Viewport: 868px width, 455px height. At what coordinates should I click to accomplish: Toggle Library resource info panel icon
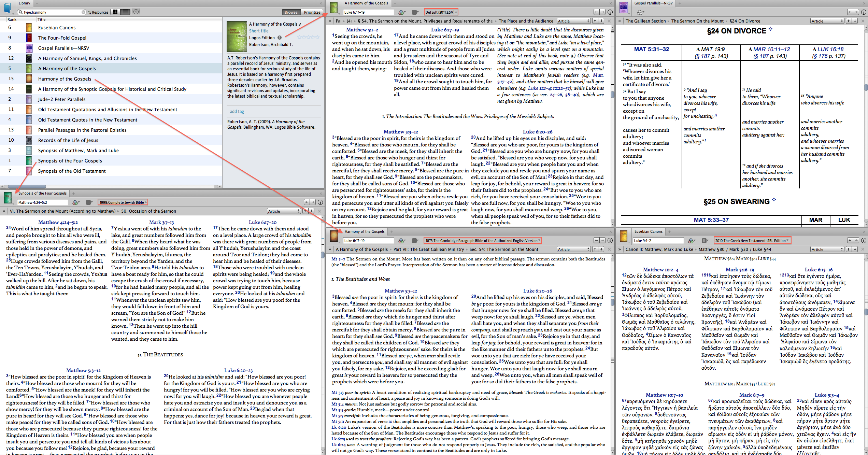[x=136, y=12]
